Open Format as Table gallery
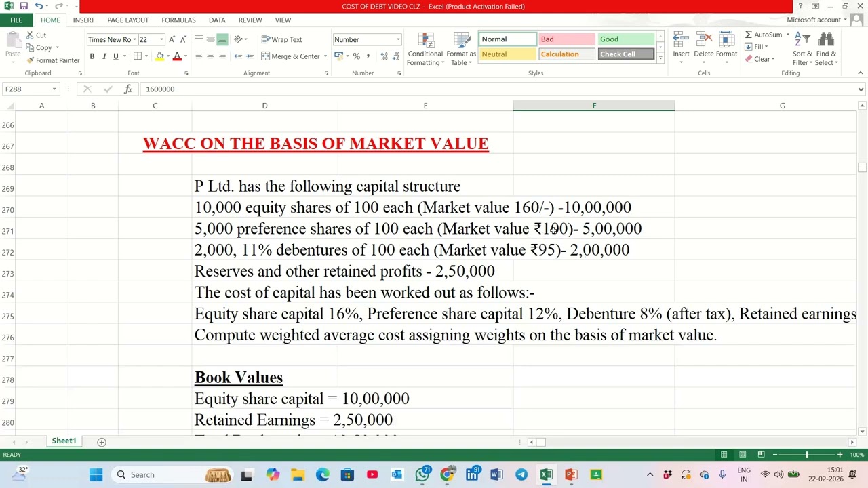The width and height of the screenshot is (868, 488). click(x=461, y=49)
